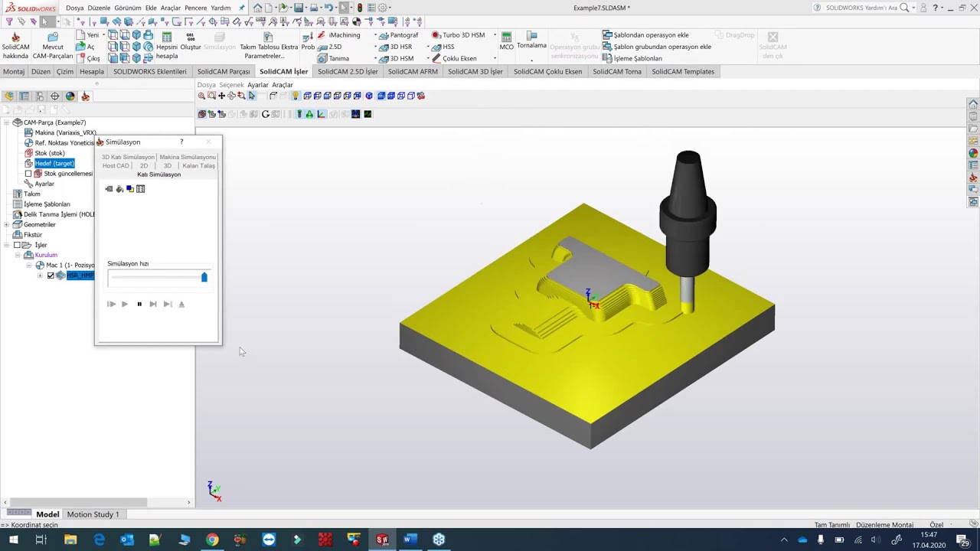The width and height of the screenshot is (980, 551).
Task: Switch to SolidCAM 2.5D İşler tab
Action: (348, 72)
